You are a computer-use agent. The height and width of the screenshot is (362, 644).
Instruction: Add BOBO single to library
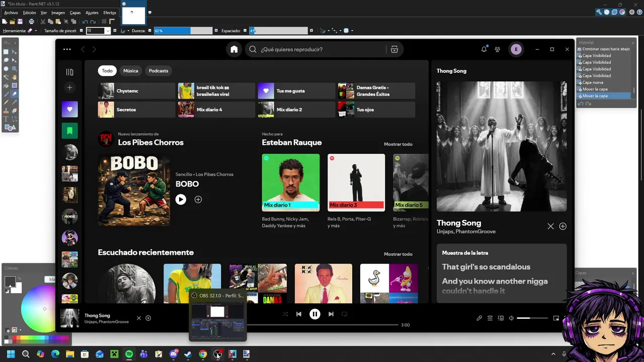(198, 200)
